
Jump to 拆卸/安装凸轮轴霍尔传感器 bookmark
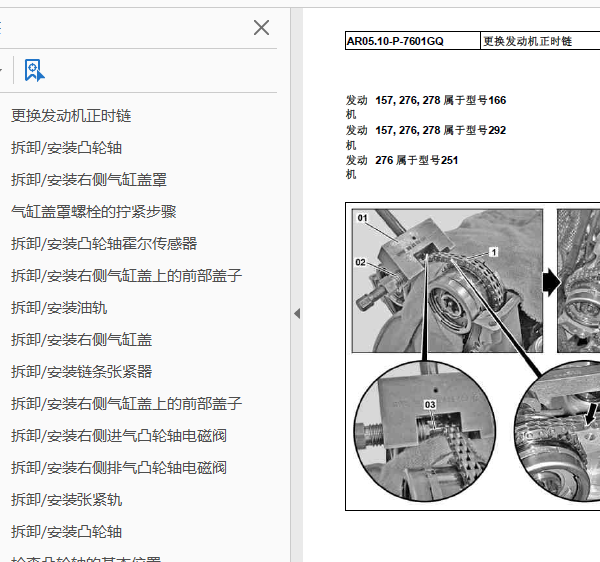click(x=103, y=244)
